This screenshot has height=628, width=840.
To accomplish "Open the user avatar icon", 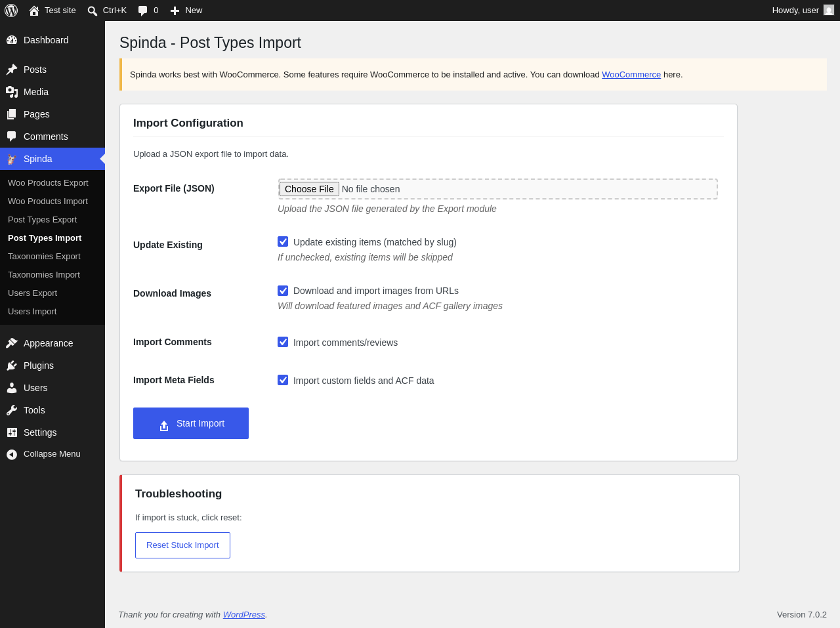I will click(x=829, y=10).
